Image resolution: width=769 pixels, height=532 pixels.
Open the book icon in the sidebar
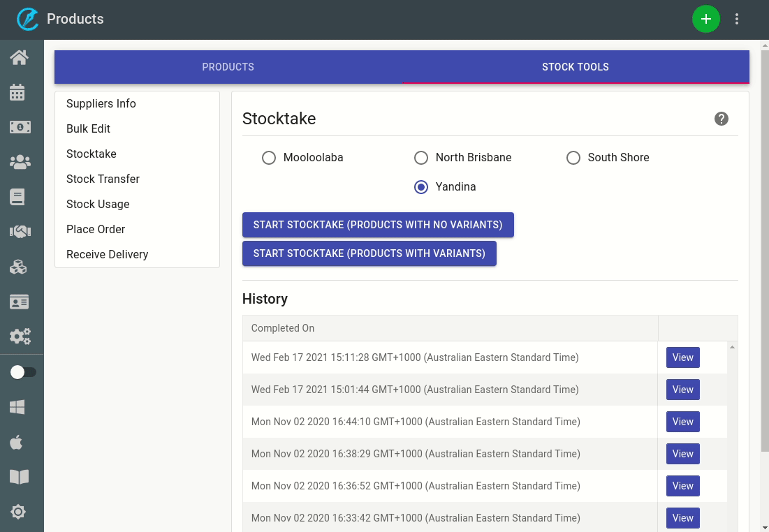click(17, 197)
